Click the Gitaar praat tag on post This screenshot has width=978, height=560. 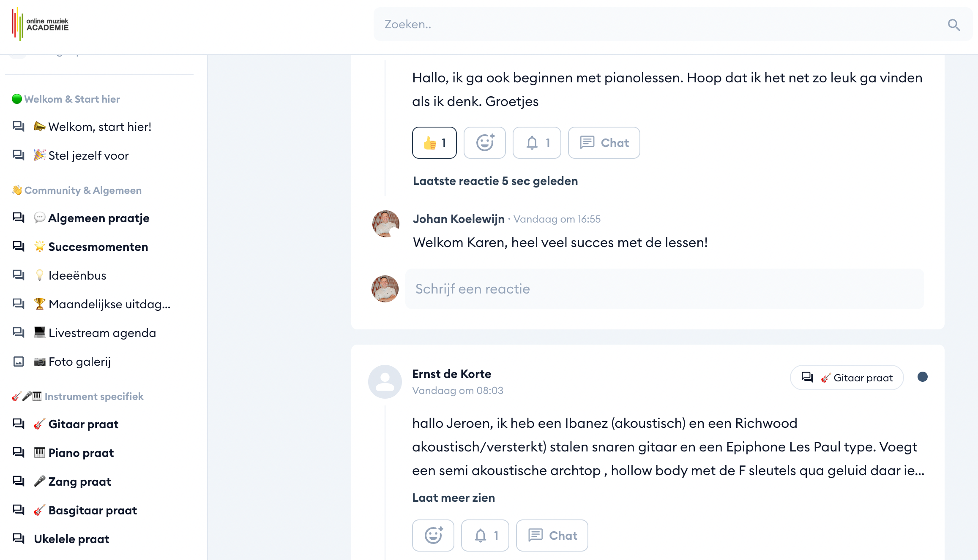847,378
